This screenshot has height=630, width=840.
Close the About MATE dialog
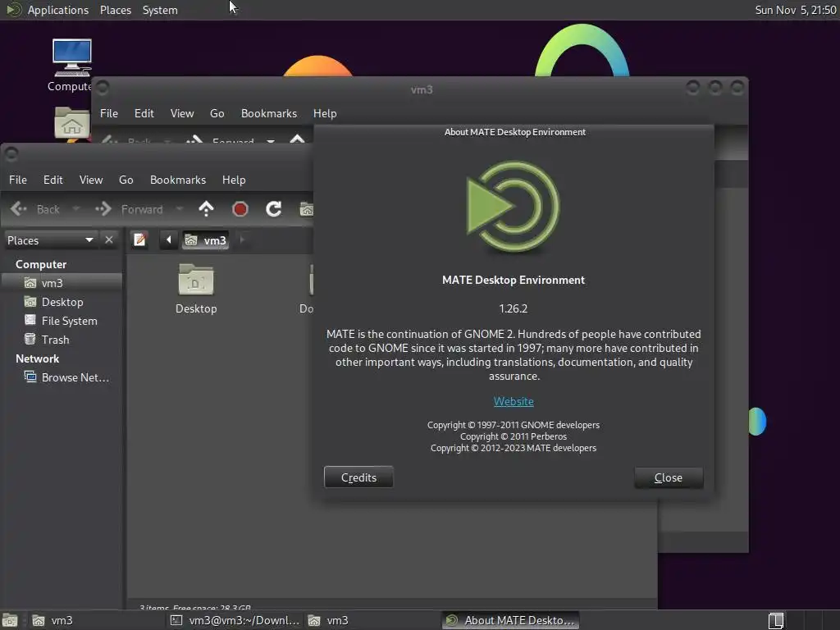[x=669, y=477]
